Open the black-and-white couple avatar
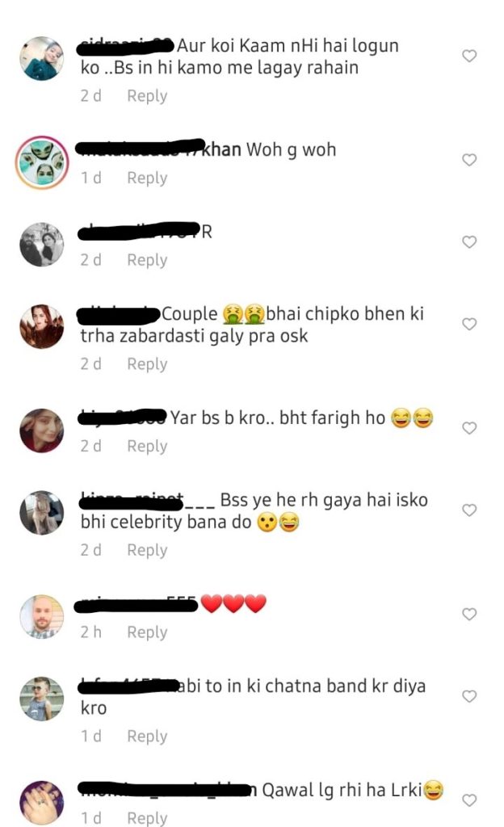This screenshot has width=504, height=827. click(42, 245)
